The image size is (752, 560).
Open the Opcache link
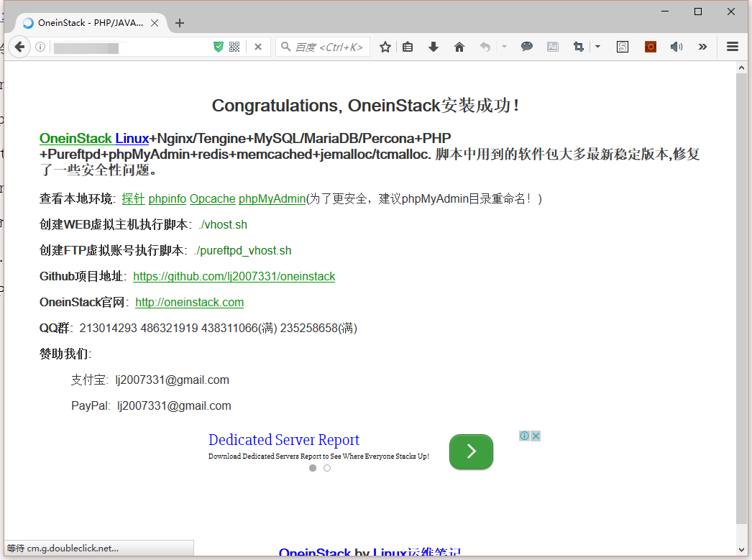[213, 198]
